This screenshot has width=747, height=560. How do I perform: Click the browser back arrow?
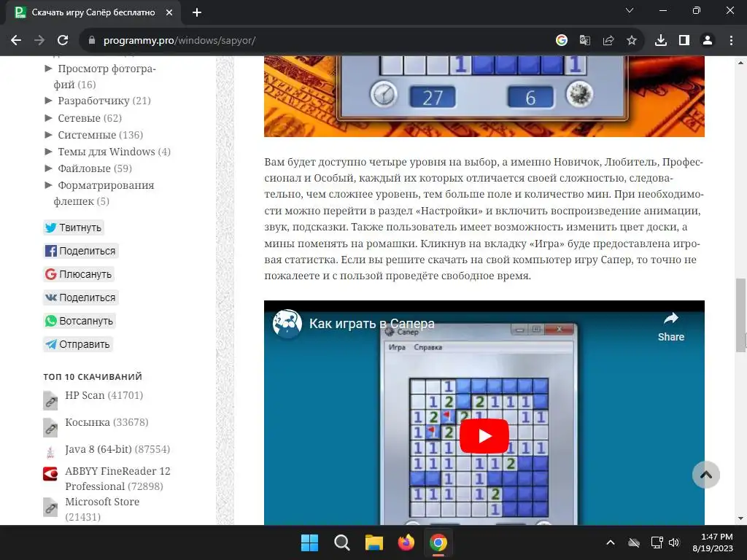tap(16, 41)
